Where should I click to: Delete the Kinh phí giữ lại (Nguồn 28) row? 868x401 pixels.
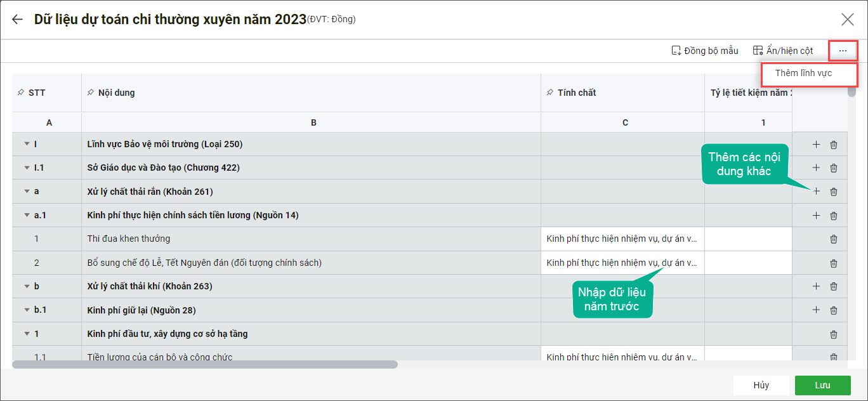[x=834, y=310]
